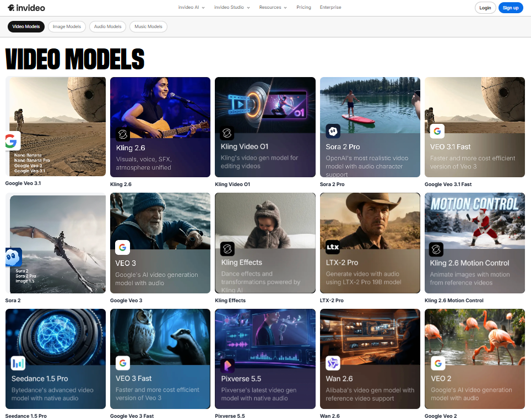Switch to the Audio Models tab
531x420 pixels.
(108, 27)
